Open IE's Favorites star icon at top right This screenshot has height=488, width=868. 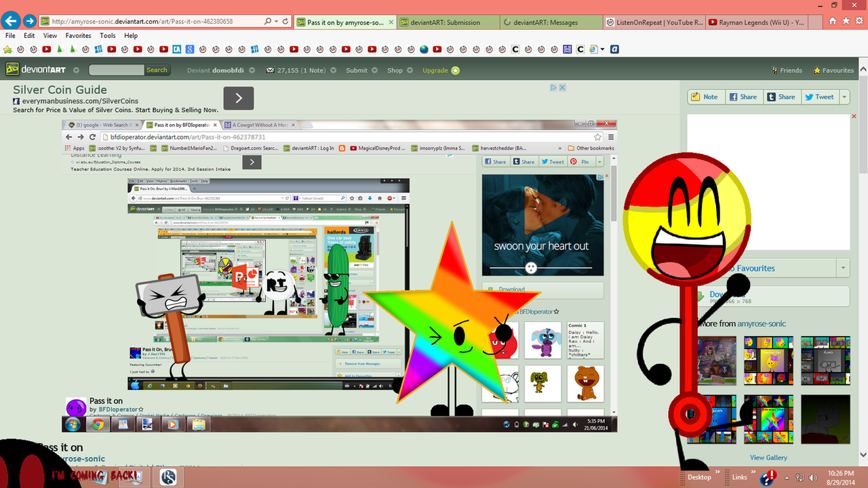(845, 22)
